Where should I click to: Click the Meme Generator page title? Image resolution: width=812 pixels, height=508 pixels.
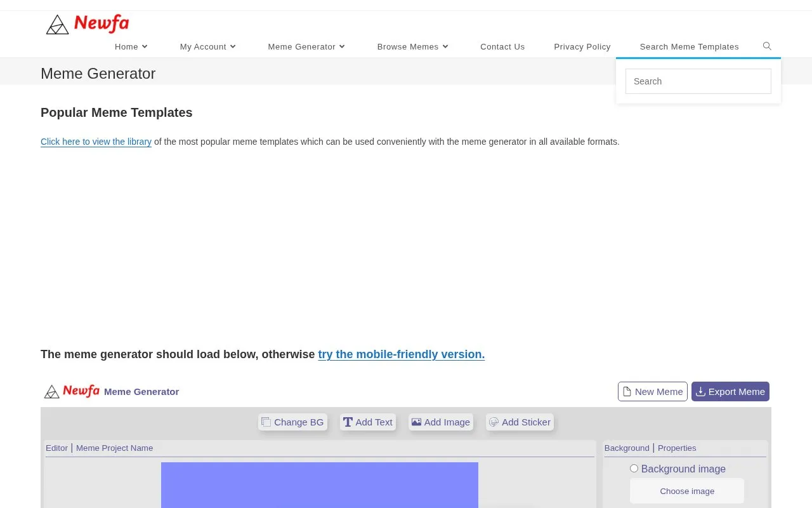[x=98, y=74]
